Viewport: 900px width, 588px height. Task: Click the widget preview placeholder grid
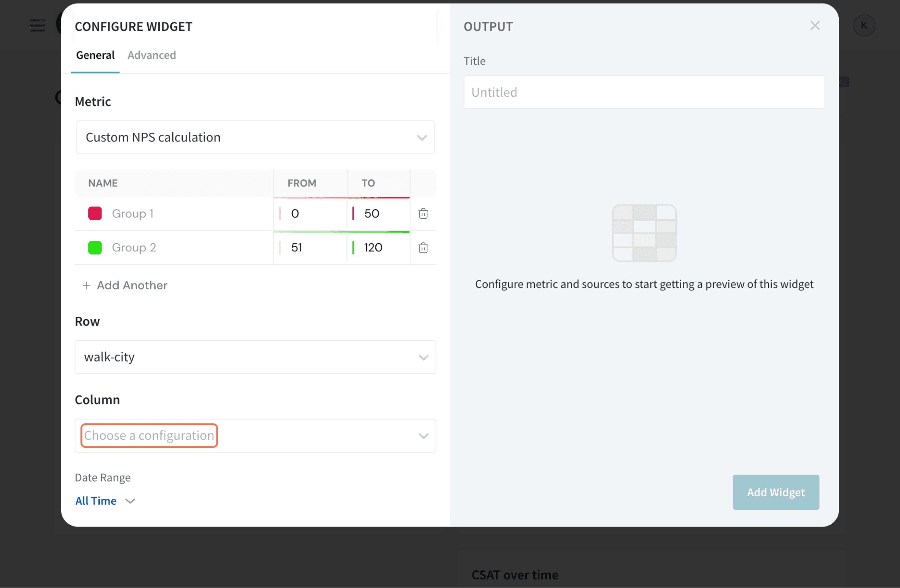pyautogui.click(x=644, y=233)
